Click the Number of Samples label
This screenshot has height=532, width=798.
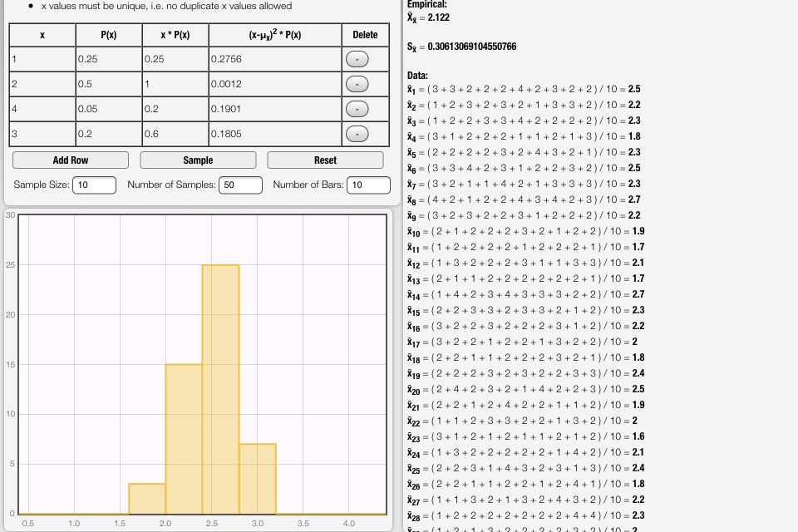(171, 185)
